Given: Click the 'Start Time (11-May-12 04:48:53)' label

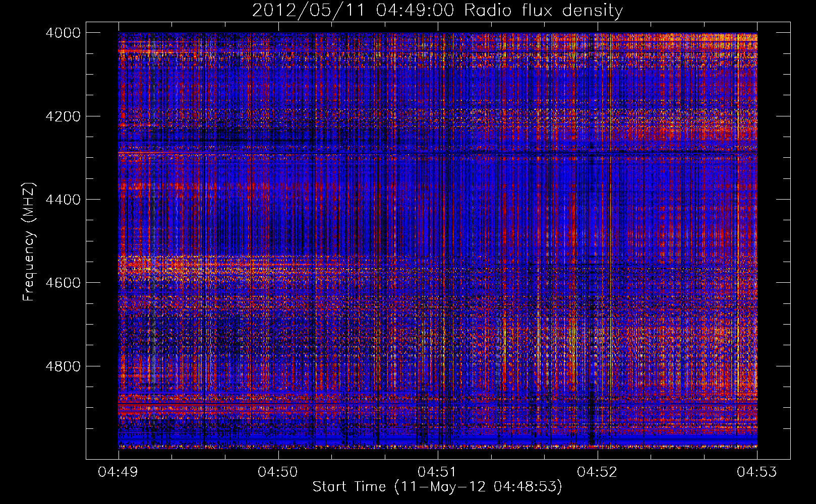Looking at the screenshot, I should 437,487.
